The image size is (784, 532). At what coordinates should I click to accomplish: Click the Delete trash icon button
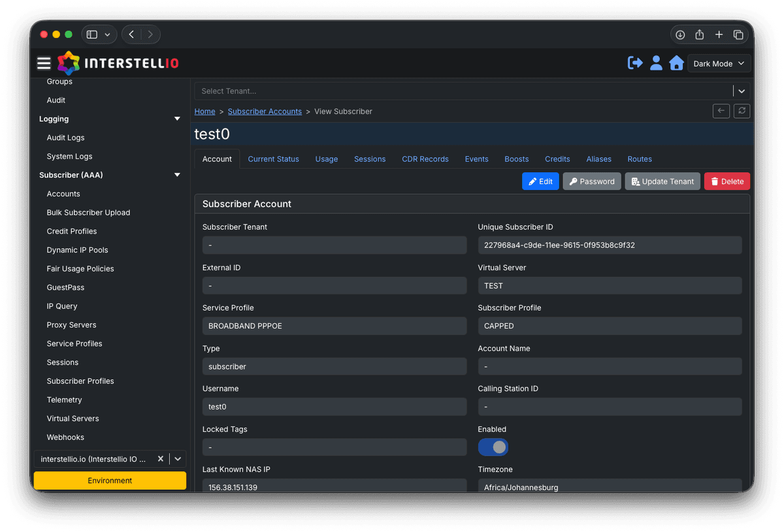tap(727, 181)
